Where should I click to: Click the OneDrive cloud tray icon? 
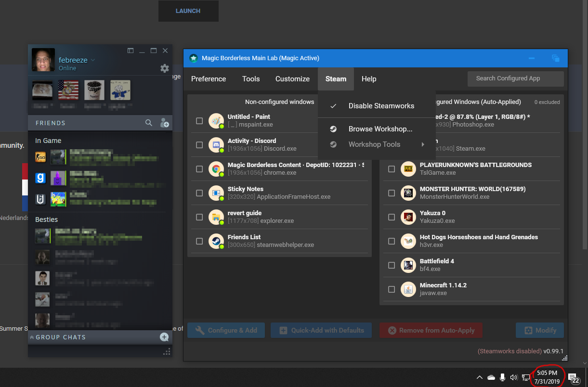pyautogui.click(x=491, y=377)
